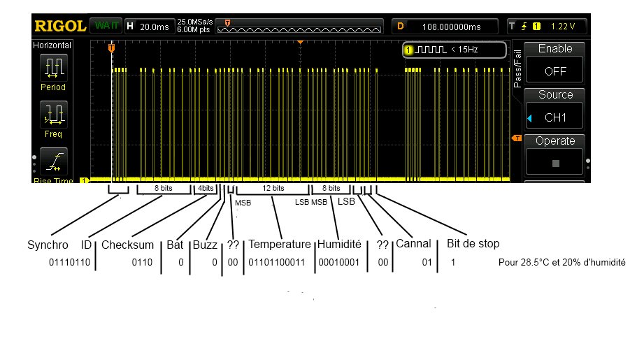Click the Enable menu label
Image resolution: width=644 pixels, height=355 pixels.
[x=555, y=48]
